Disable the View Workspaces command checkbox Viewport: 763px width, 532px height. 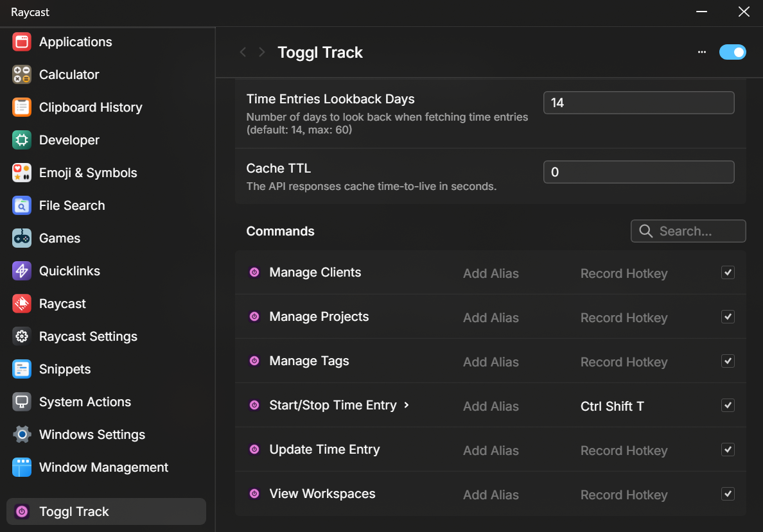(728, 494)
